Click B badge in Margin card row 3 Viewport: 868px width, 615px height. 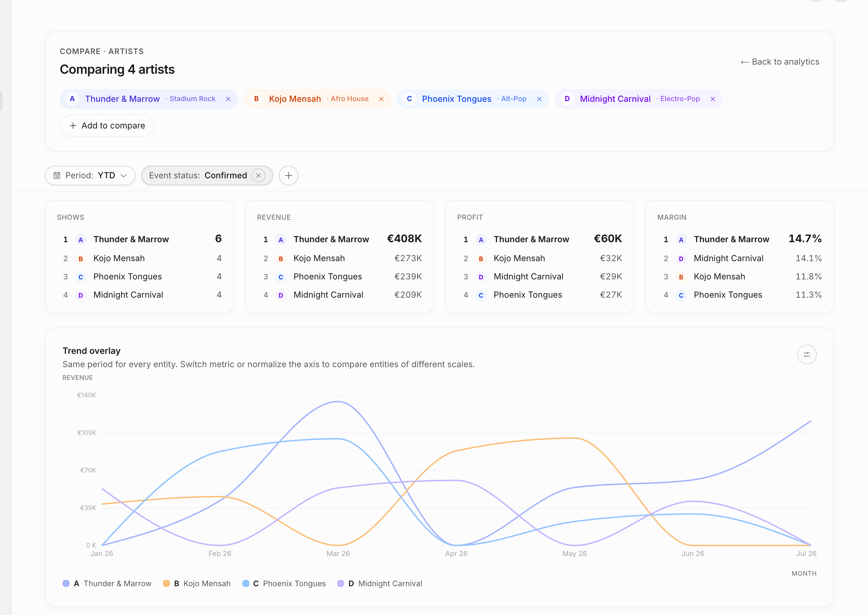pyautogui.click(x=681, y=277)
